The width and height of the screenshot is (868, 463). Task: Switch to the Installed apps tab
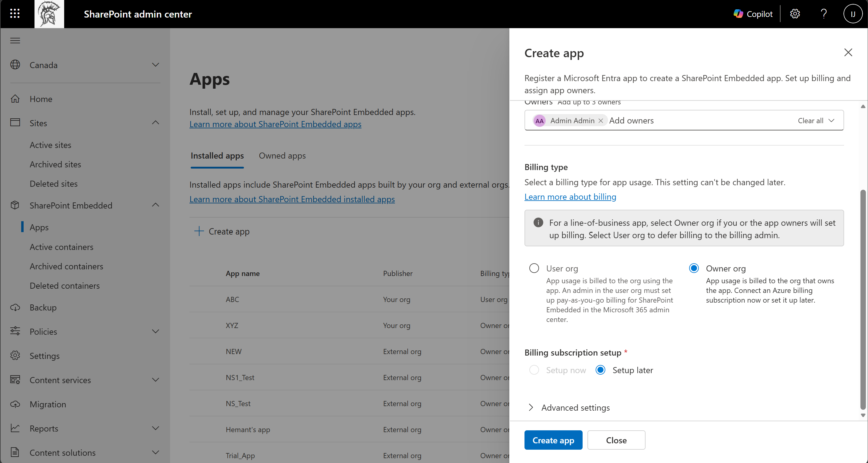[x=217, y=156]
